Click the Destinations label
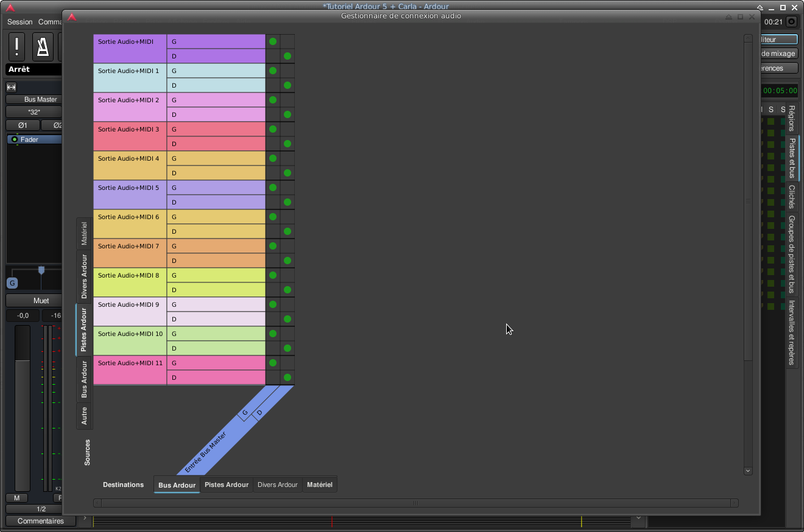This screenshot has width=804, height=532. pyautogui.click(x=123, y=485)
